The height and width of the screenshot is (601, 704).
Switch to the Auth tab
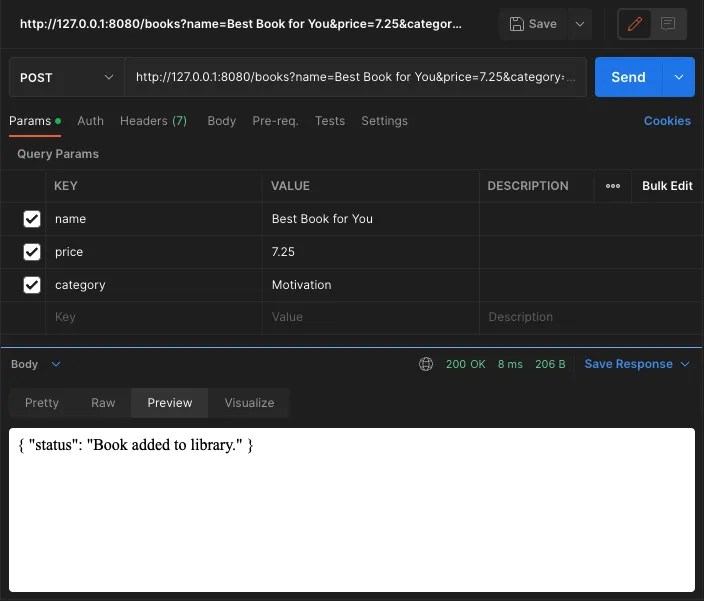90,121
